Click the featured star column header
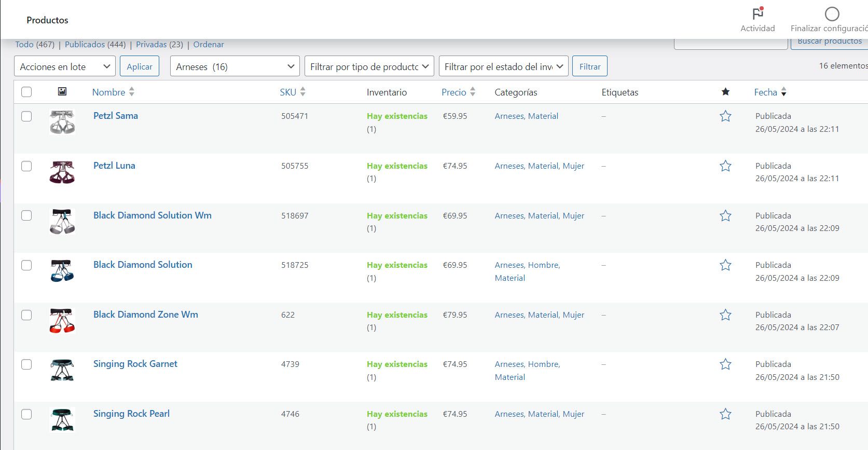This screenshot has width=868, height=450. click(725, 92)
